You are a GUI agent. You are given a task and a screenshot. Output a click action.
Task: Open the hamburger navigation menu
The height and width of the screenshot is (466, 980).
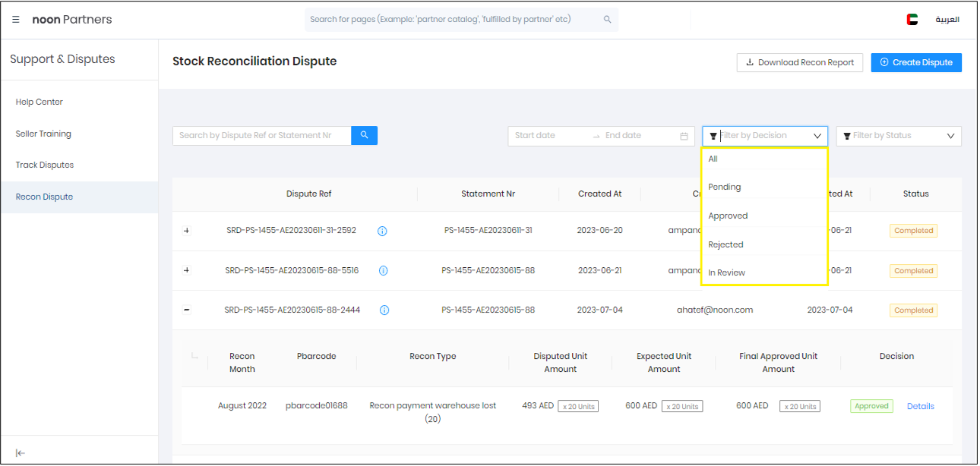click(x=16, y=20)
